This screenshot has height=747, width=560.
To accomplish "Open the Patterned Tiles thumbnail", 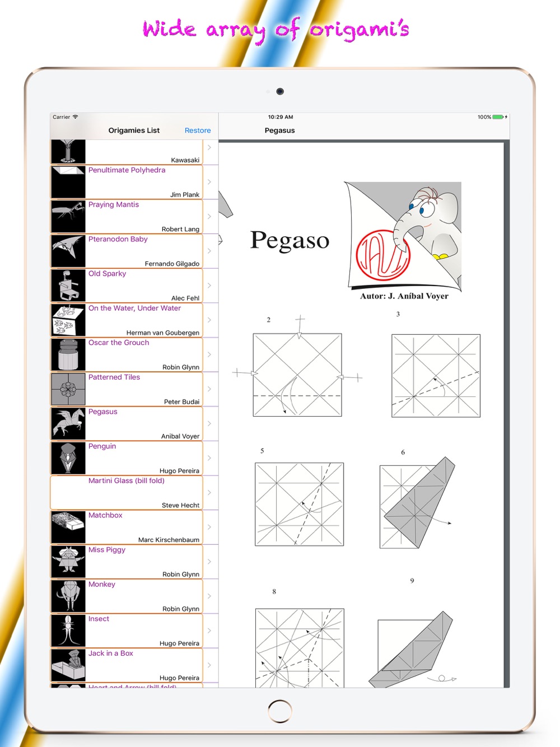I will click(x=68, y=389).
